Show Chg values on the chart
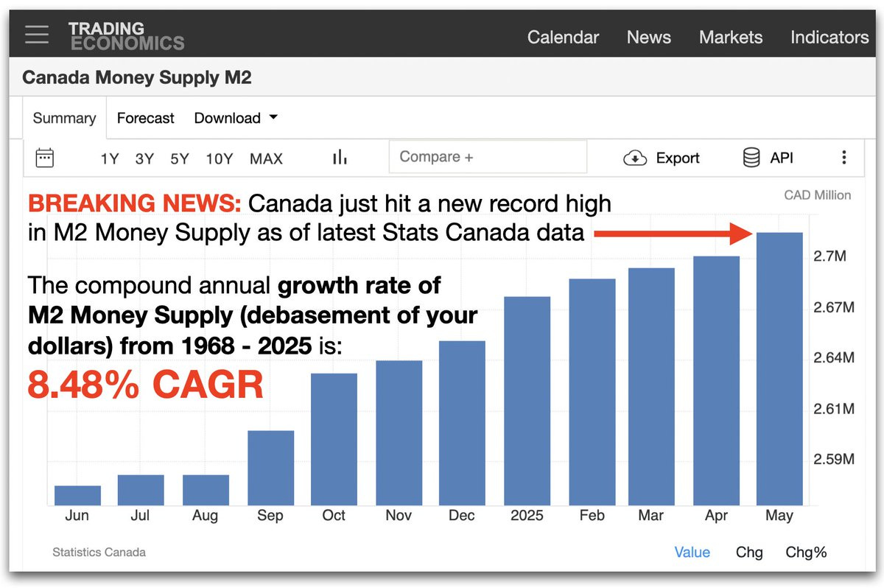 748,552
